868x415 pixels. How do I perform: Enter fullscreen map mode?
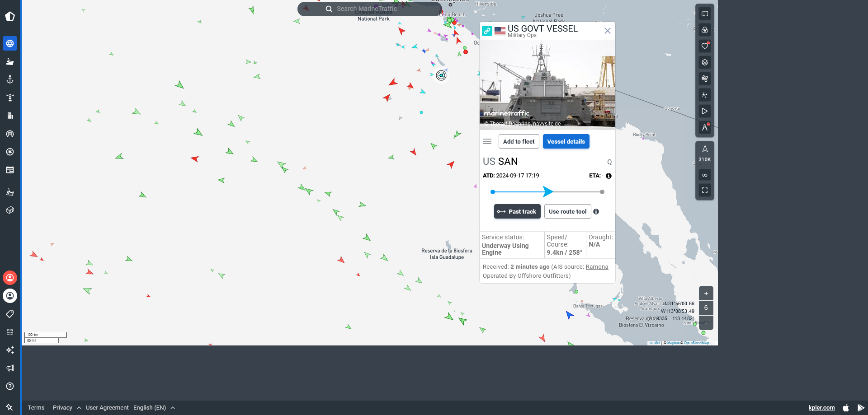coord(705,190)
